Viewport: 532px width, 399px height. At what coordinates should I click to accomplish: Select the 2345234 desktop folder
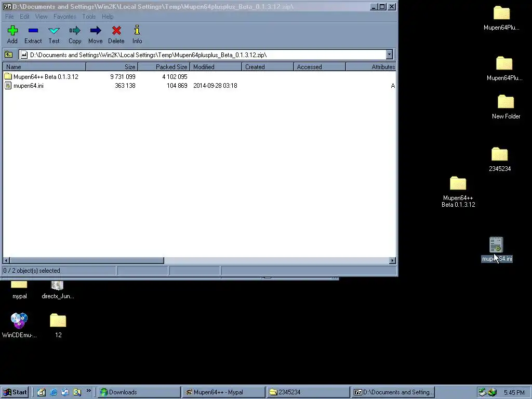(500, 159)
